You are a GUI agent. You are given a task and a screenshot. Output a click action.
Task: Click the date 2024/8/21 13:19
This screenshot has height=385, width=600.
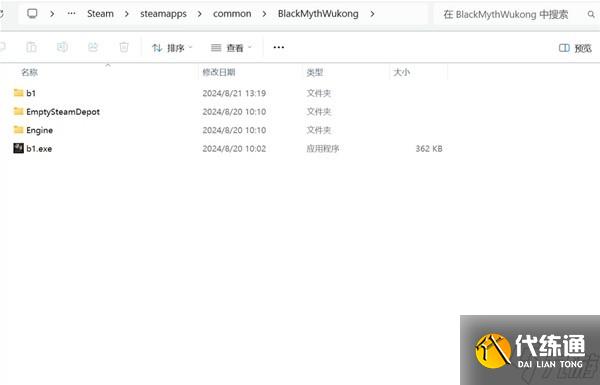tap(234, 93)
